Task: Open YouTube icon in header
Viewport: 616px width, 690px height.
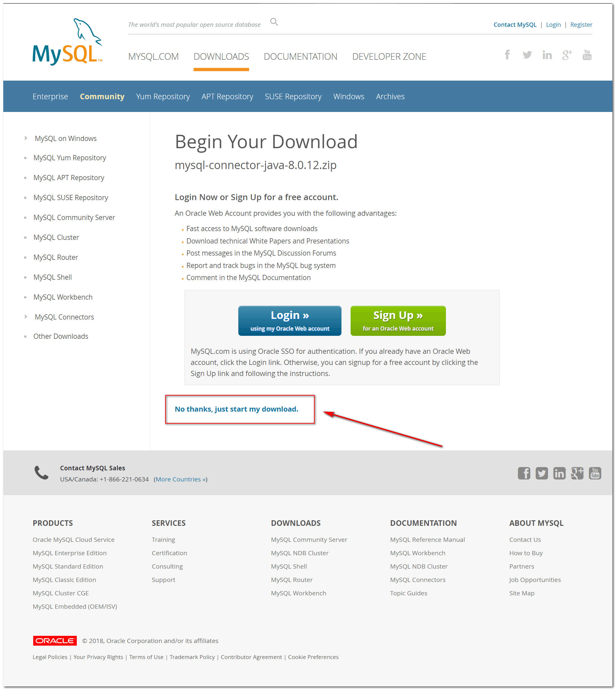Action: pyautogui.click(x=587, y=55)
